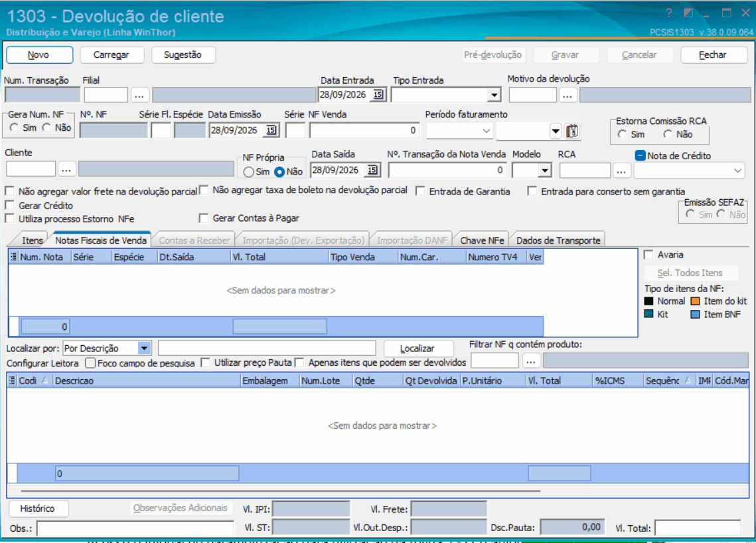Open the Chave NFe tab

click(x=482, y=240)
